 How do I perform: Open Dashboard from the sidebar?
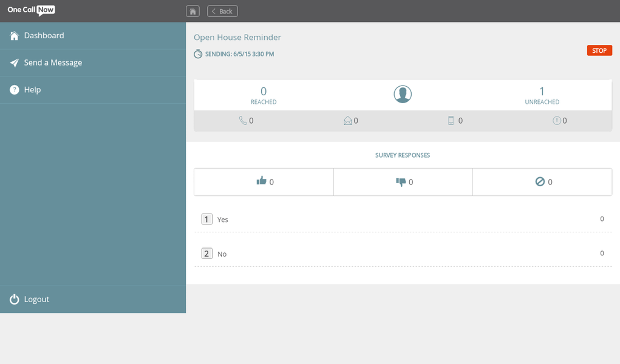click(x=44, y=35)
